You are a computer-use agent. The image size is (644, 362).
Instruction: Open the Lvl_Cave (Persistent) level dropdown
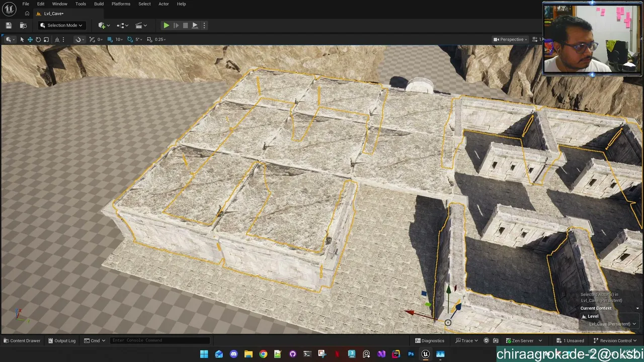click(612, 324)
